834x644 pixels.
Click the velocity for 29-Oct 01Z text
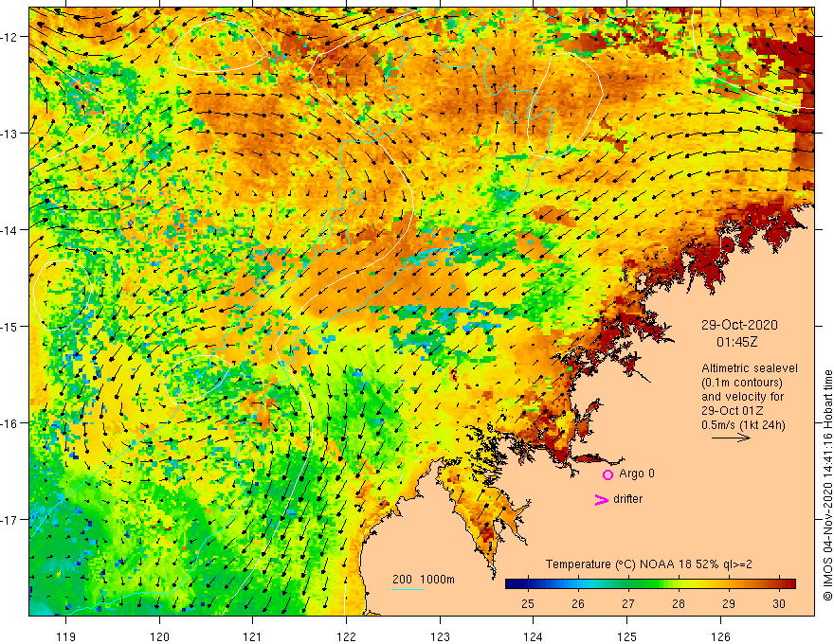[742, 403]
